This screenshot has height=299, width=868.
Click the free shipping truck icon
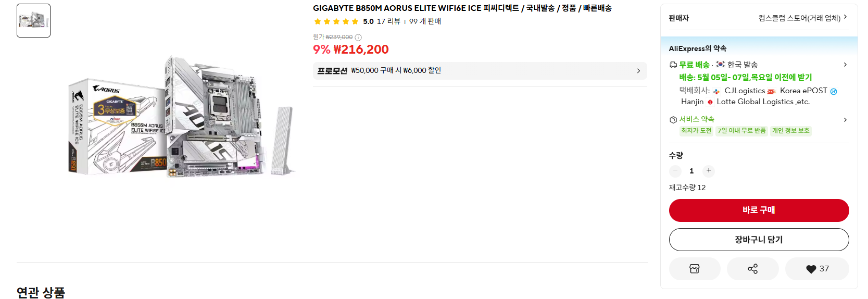[x=673, y=65]
